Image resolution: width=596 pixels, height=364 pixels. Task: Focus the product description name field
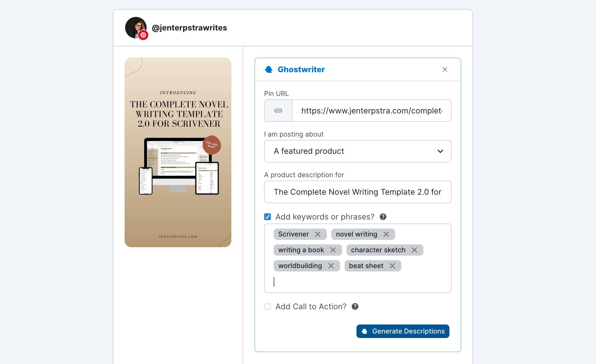358,192
